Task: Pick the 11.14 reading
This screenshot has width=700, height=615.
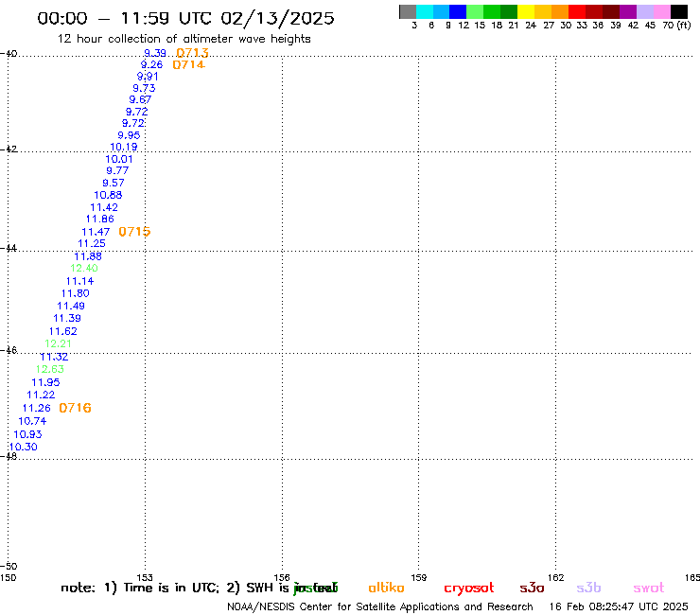Action: coord(79,281)
